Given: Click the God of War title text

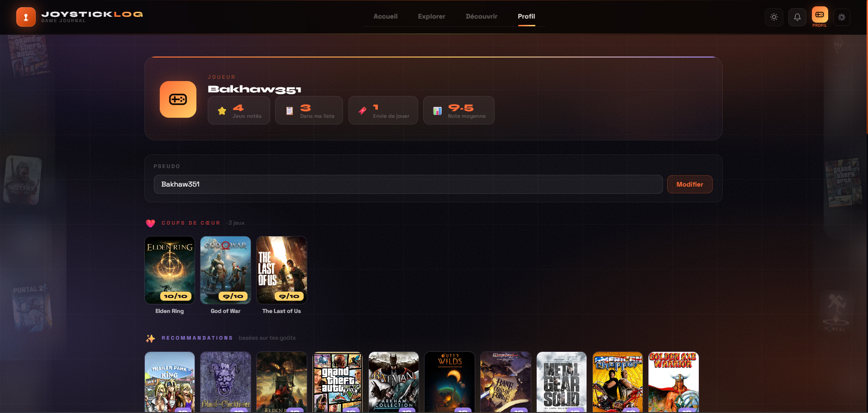Looking at the screenshot, I should [226, 311].
